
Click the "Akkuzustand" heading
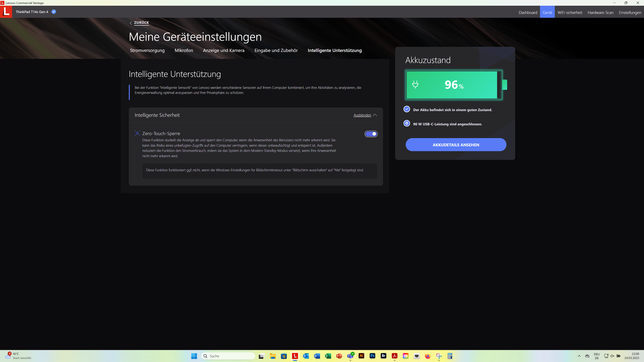(x=428, y=60)
